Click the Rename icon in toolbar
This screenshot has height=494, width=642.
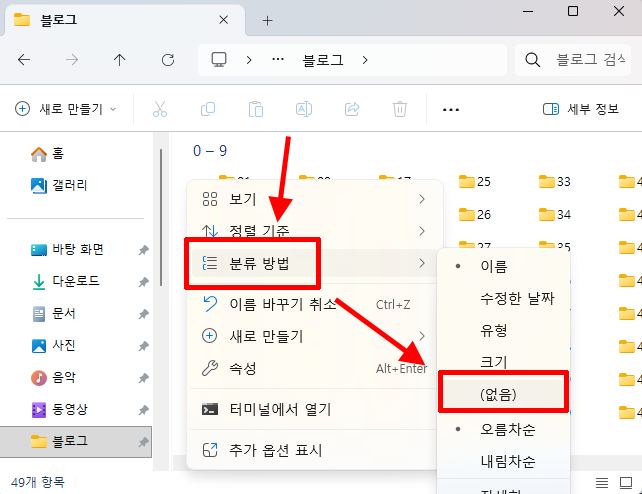(x=304, y=109)
